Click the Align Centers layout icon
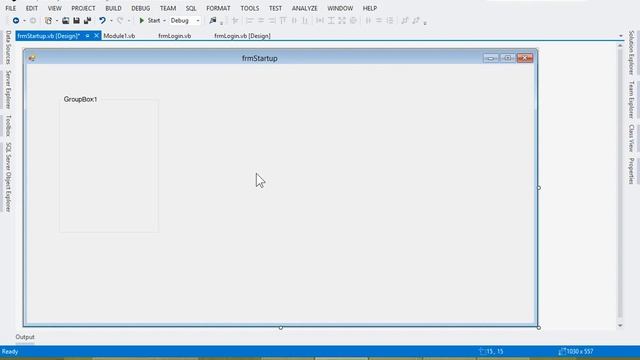Viewport: 640px width, 360px height. pos(261,20)
